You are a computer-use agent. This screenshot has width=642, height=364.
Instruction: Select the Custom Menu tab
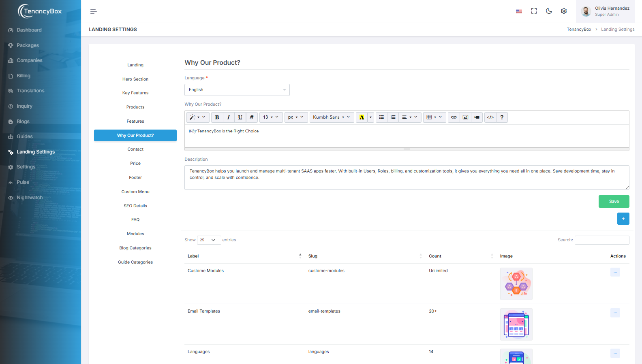pyautogui.click(x=135, y=192)
